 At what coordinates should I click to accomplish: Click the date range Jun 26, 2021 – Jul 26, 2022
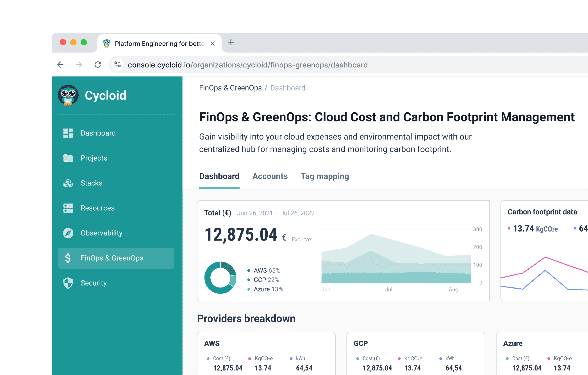coord(276,213)
